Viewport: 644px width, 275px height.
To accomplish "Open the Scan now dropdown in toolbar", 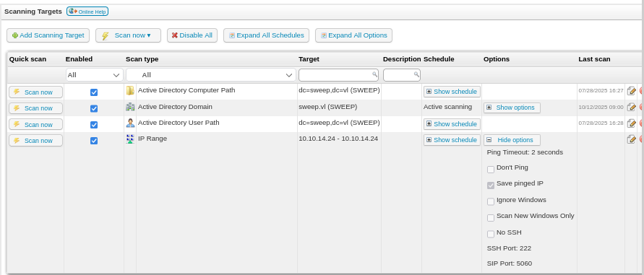I will click(128, 35).
